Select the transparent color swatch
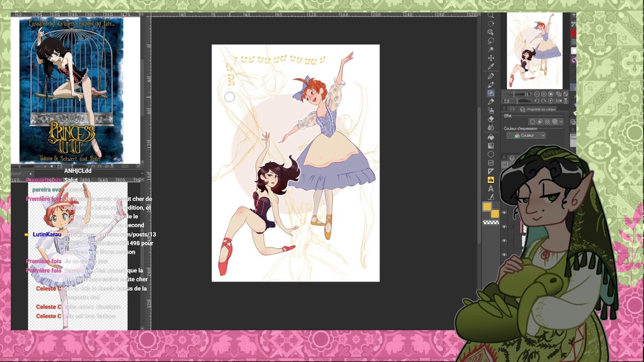Viewport: 644px width, 362px height. pos(491,222)
